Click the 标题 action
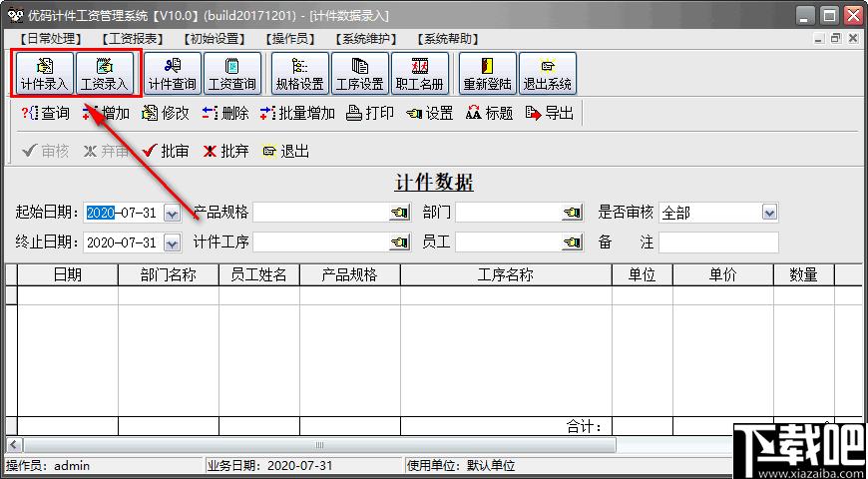This screenshot has width=868, height=479. pyautogui.click(x=489, y=113)
